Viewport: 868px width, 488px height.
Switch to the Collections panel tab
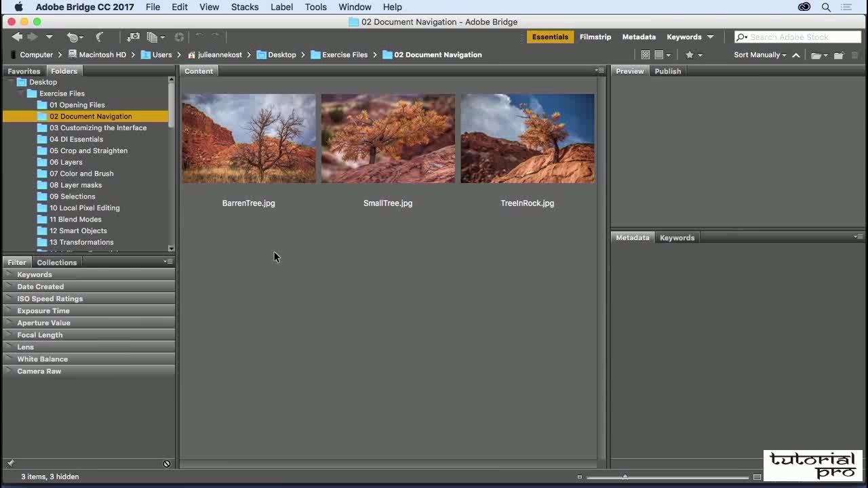pyautogui.click(x=57, y=262)
